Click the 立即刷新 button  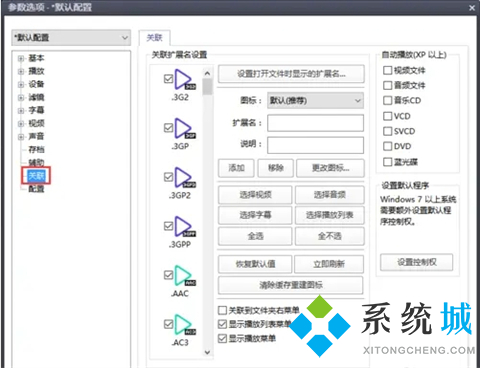[x=329, y=264]
